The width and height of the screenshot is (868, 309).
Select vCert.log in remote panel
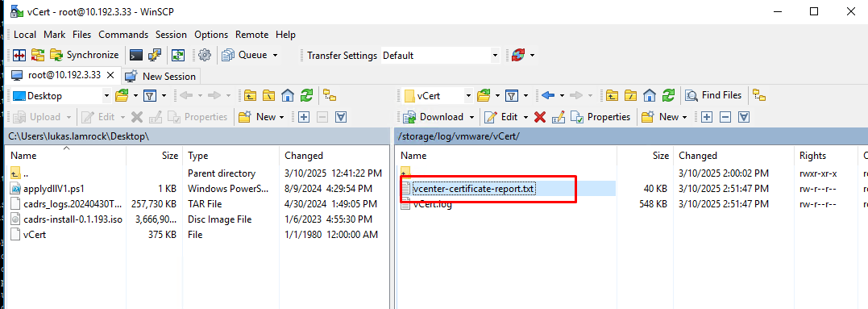432,204
